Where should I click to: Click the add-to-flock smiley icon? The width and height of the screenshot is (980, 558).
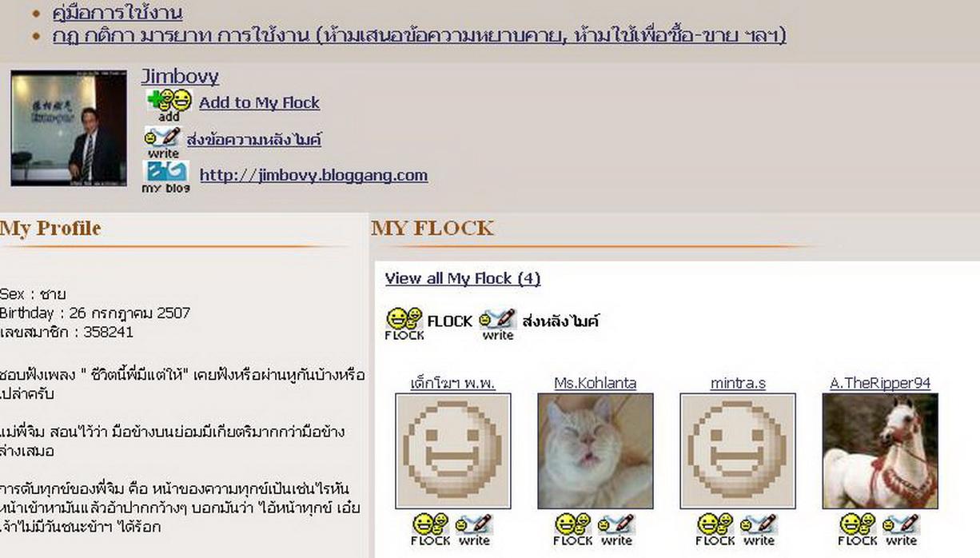[x=169, y=105]
